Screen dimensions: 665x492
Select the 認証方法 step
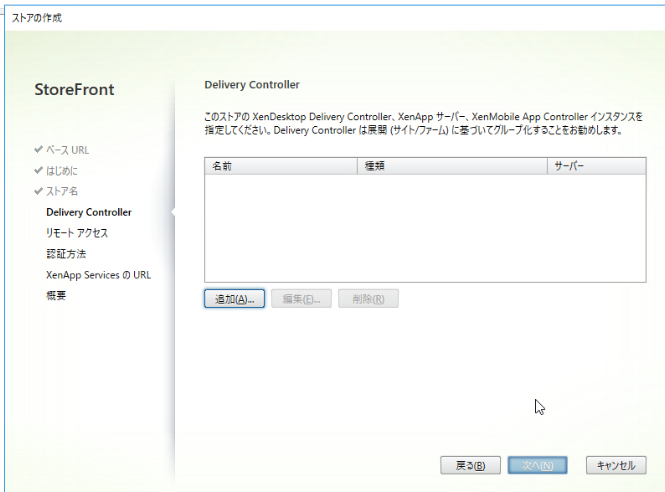tap(66, 254)
